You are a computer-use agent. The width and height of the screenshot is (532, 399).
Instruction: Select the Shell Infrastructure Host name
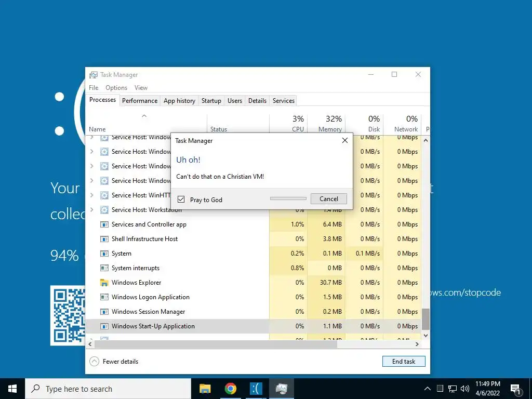coord(144,239)
